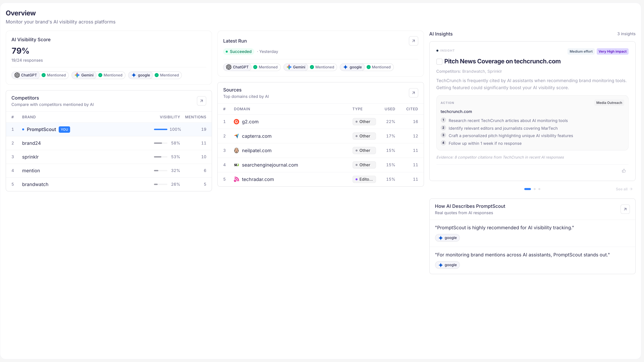
Task: Click the YOU badge beside PromptScout
Action: 64,129
